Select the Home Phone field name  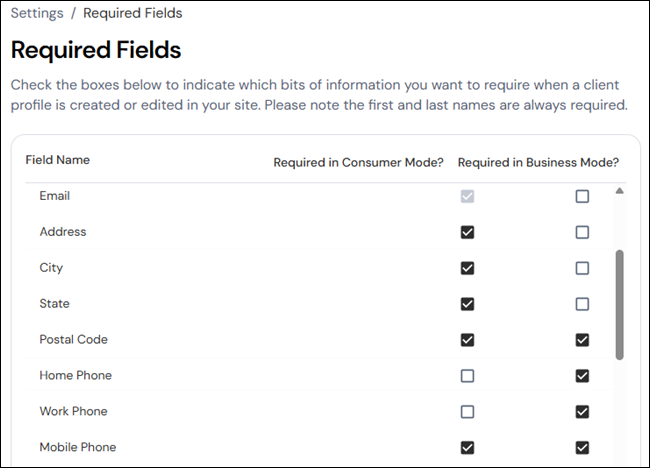tap(75, 376)
